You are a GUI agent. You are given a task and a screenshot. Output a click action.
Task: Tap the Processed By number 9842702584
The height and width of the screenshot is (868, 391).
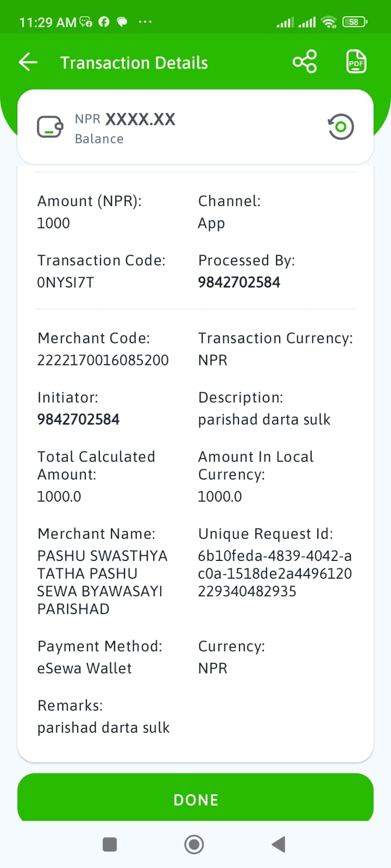pos(239,282)
